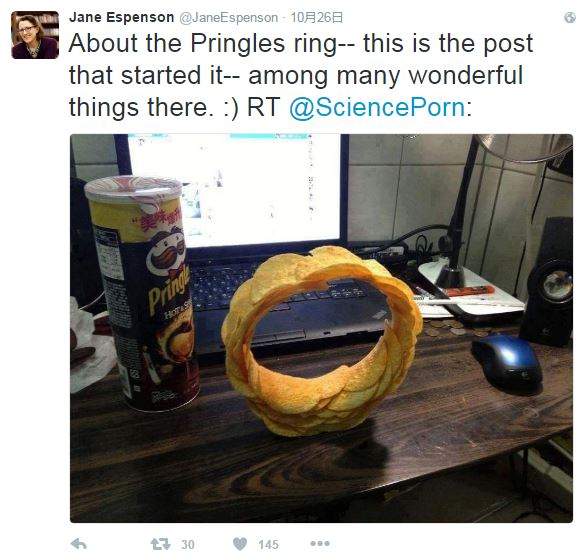Viewport: 584px width, 560px height.
Task: Open the attached Pringles ring photo
Action: pyautogui.click(x=321, y=328)
